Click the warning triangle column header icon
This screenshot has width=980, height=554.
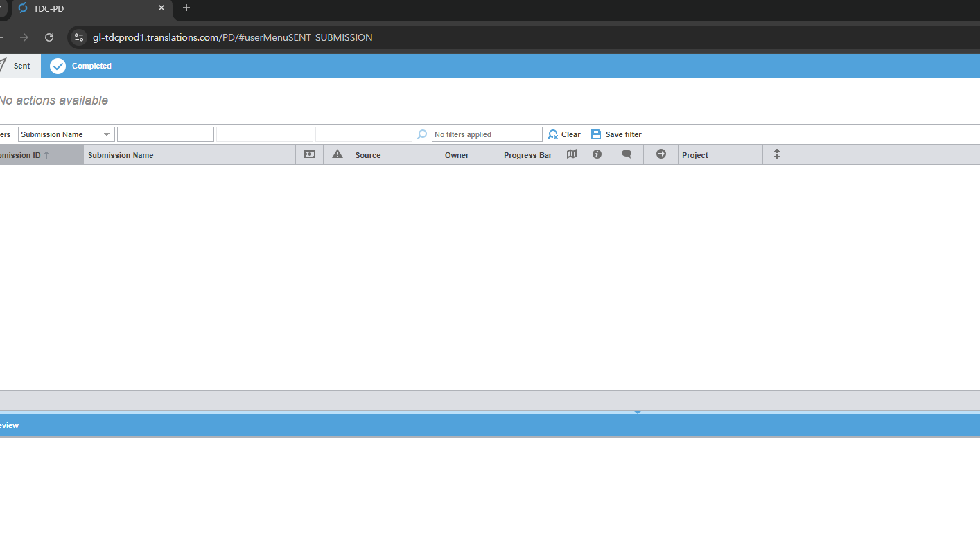(x=338, y=154)
